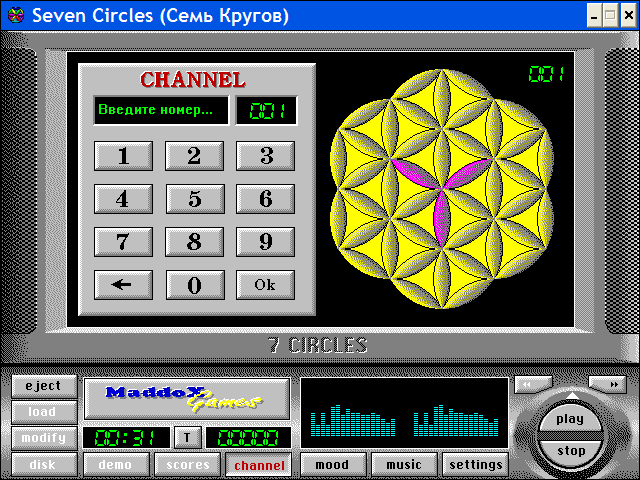This screenshot has width=640, height=480.
Task: Click the green 001 counter in top right
Action: point(546,75)
